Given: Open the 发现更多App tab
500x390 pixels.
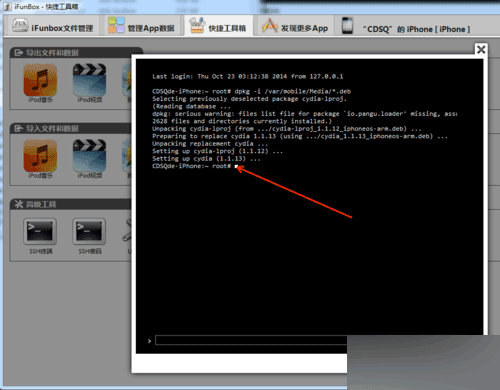Looking at the screenshot, I should point(295,26).
